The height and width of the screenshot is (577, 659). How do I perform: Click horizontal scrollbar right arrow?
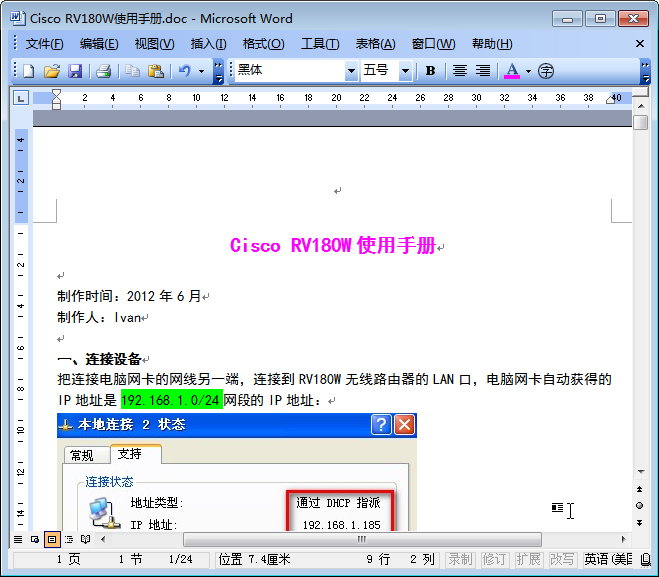pyautogui.click(x=623, y=539)
